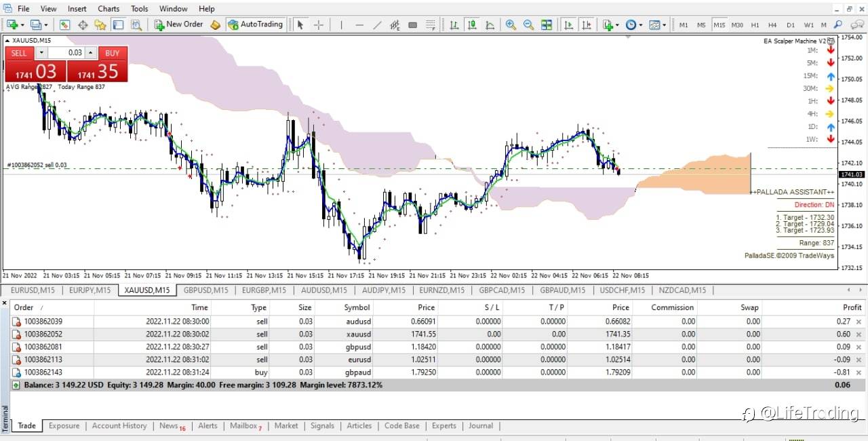Open chart templates icon

tap(654, 24)
